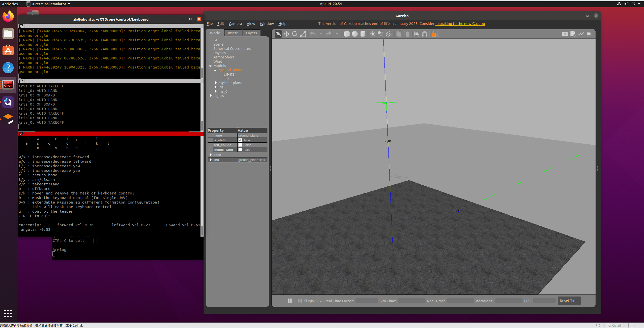Add a point light
The height and width of the screenshot is (328, 644).
click(x=372, y=34)
